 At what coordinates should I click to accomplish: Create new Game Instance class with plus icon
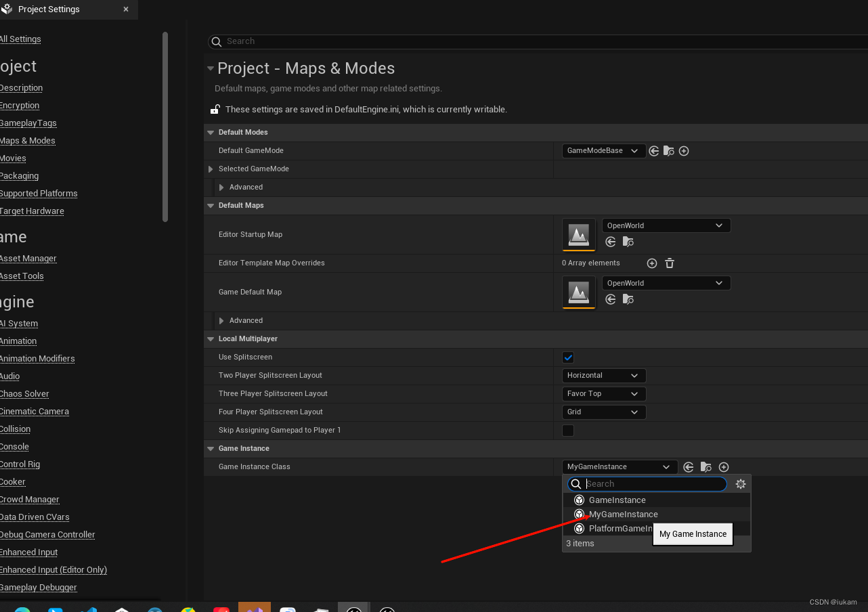click(x=724, y=467)
